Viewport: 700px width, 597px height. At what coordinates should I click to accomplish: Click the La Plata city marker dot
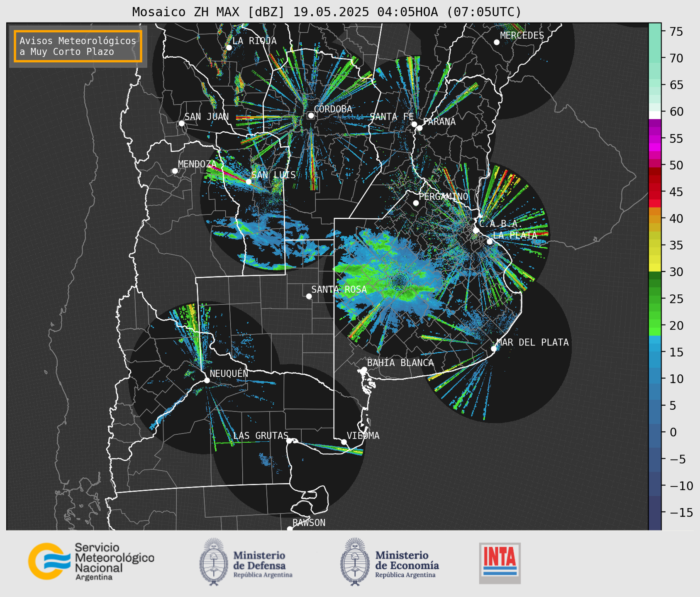click(x=490, y=242)
